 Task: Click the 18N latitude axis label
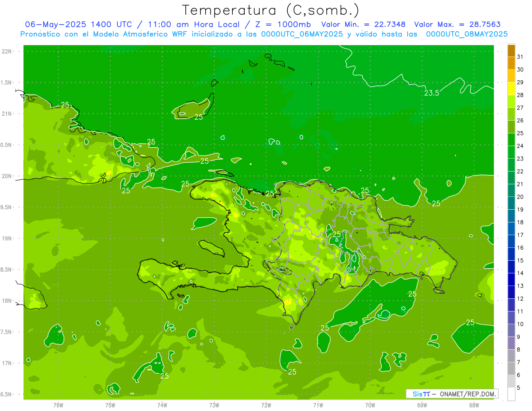click(7, 301)
